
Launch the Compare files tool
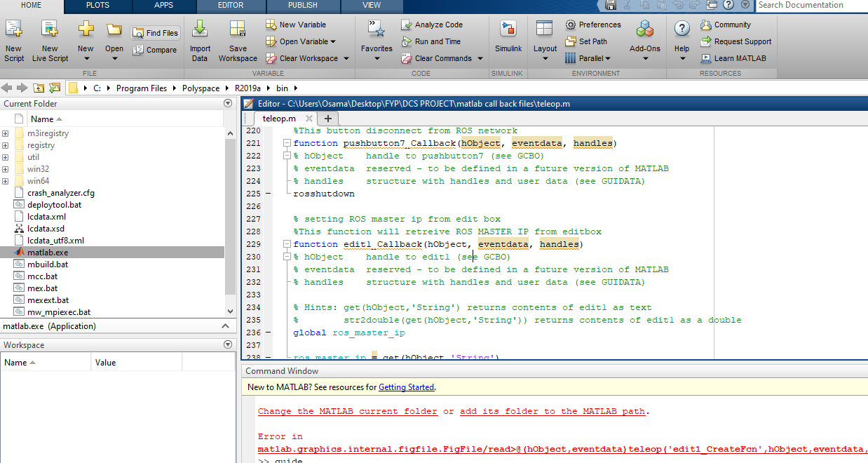[x=155, y=50]
